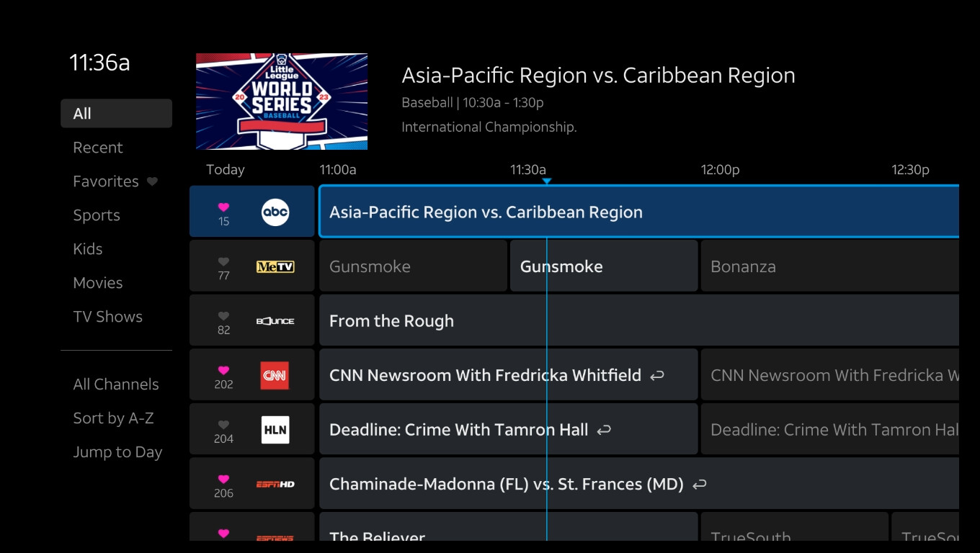Unfavorite channel 15 with heart

tap(223, 207)
